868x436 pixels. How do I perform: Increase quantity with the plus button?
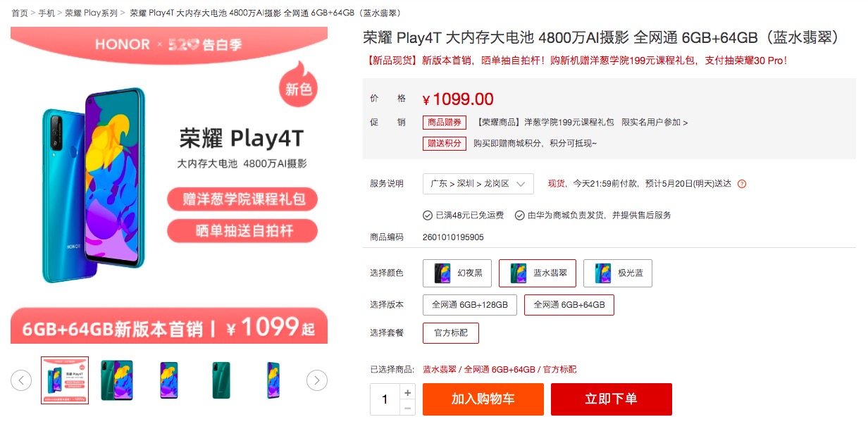(407, 392)
